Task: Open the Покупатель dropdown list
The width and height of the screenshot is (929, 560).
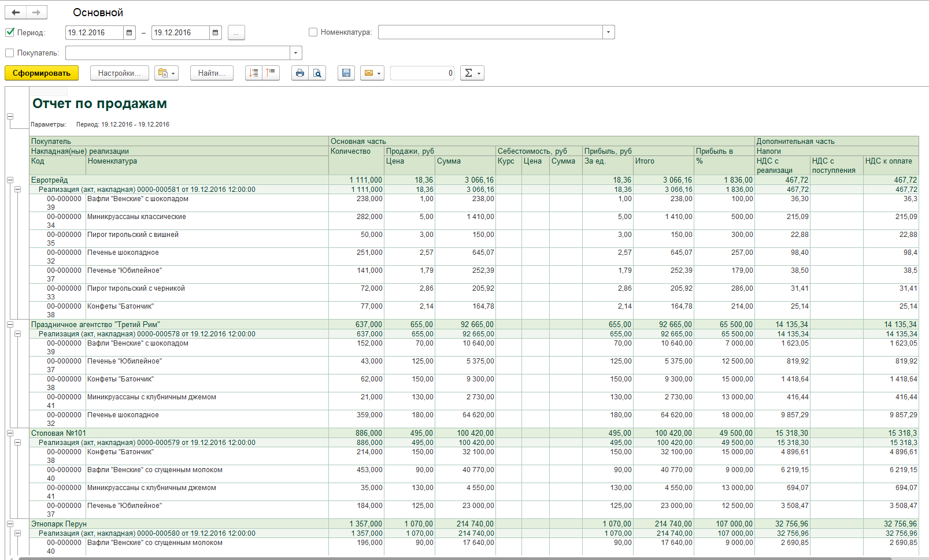Action: [x=295, y=53]
